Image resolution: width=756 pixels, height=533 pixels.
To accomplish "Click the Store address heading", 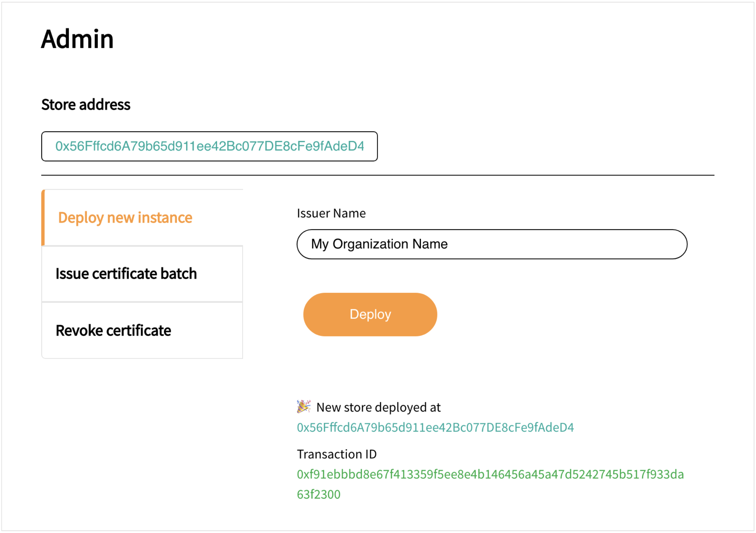I will click(86, 104).
